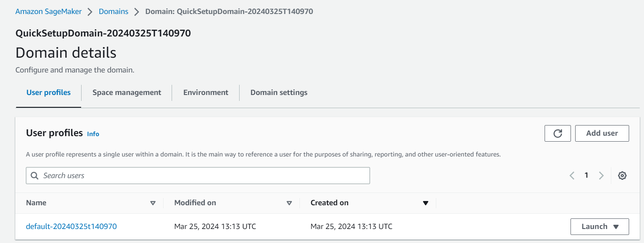
Task: Open Amazon SageMaker breadcrumb link
Action: [x=48, y=11]
